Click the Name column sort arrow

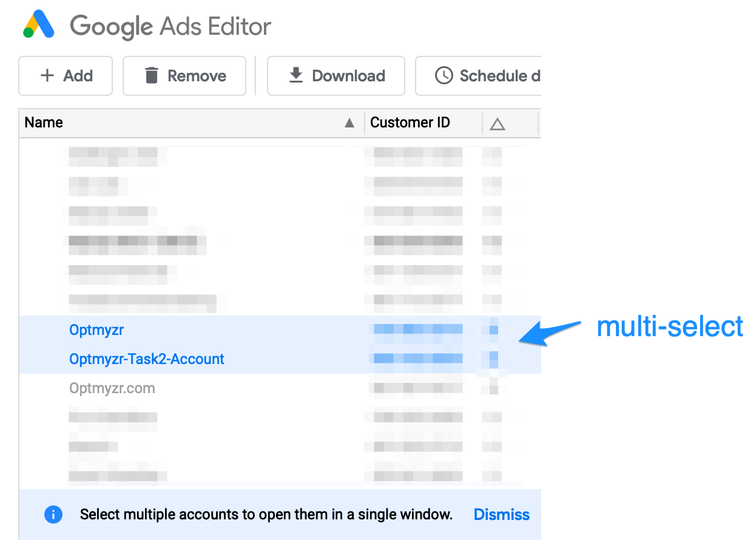pos(349,123)
